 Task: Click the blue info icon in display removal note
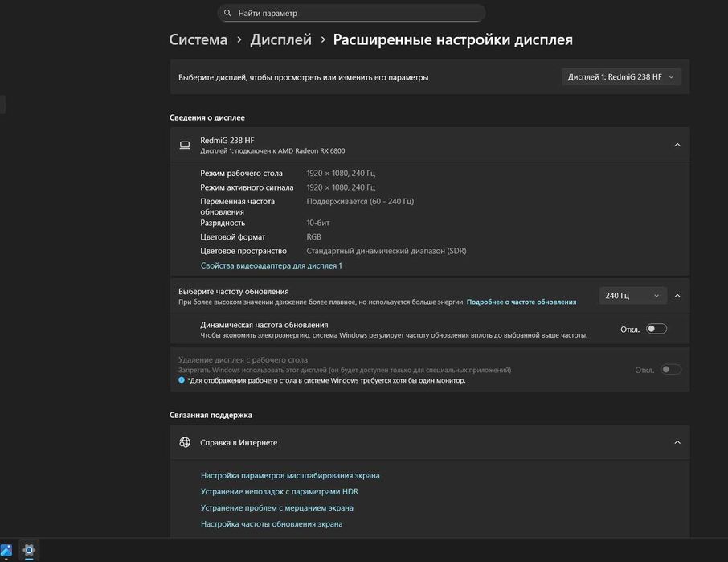pyautogui.click(x=182, y=380)
